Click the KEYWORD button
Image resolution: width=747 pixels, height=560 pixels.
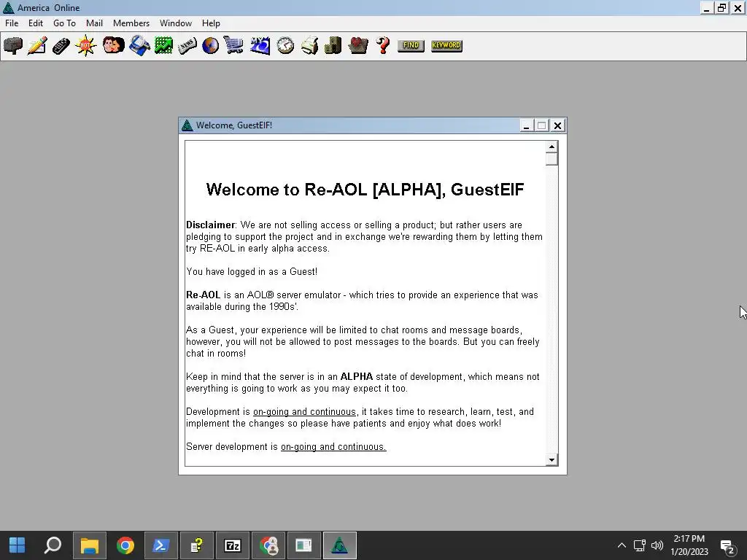coord(446,46)
